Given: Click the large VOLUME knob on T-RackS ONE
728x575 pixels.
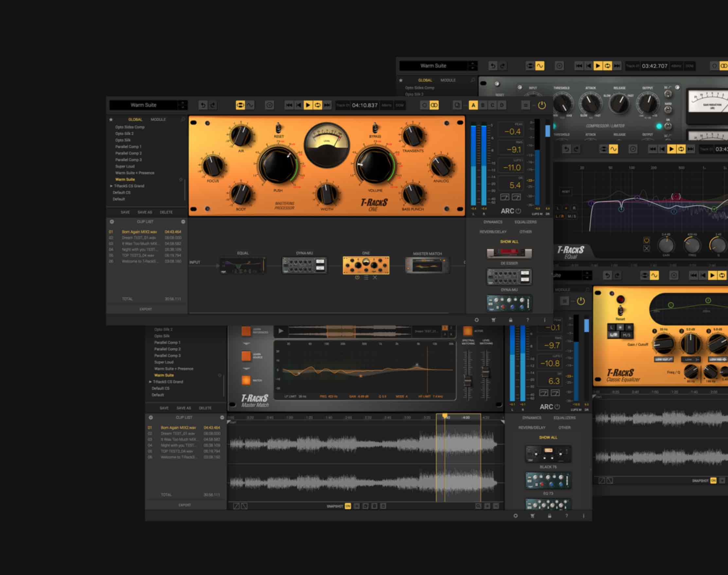Looking at the screenshot, I should (x=374, y=165).
